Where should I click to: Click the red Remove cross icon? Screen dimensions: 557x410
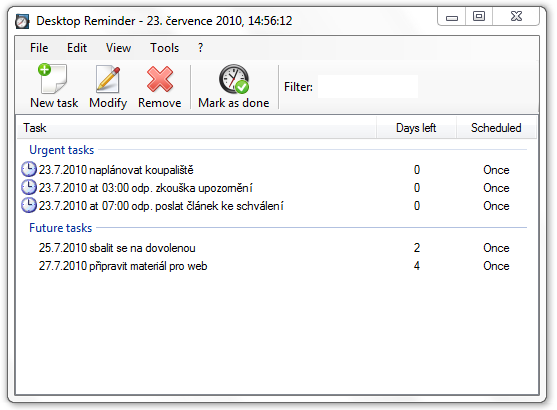(x=160, y=79)
